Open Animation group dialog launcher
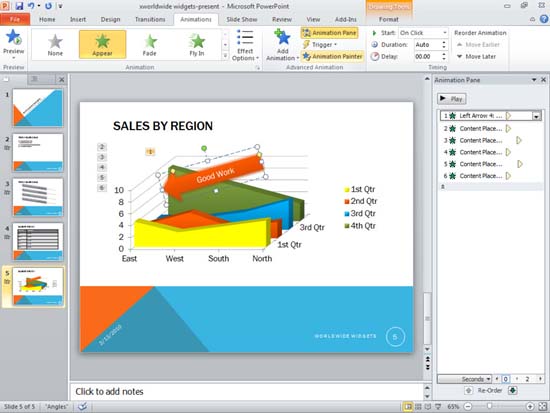This screenshot has height=413, width=550. [x=257, y=68]
